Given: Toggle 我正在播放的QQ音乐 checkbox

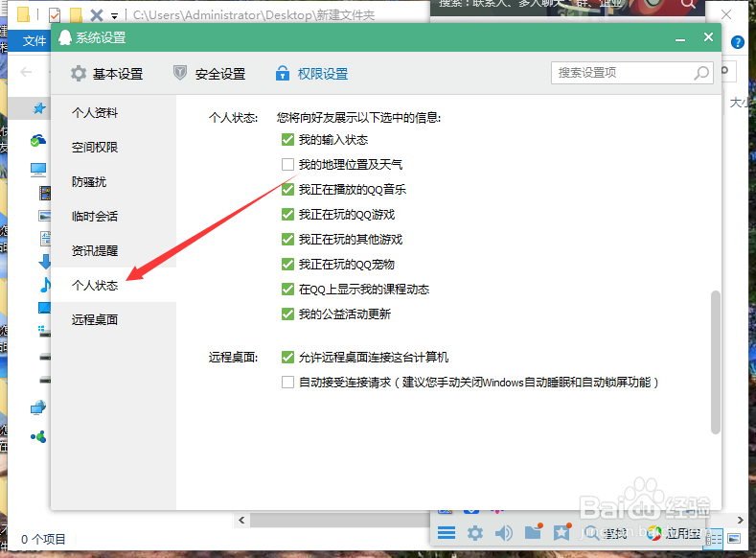Looking at the screenshot, I should pos(287,190).
